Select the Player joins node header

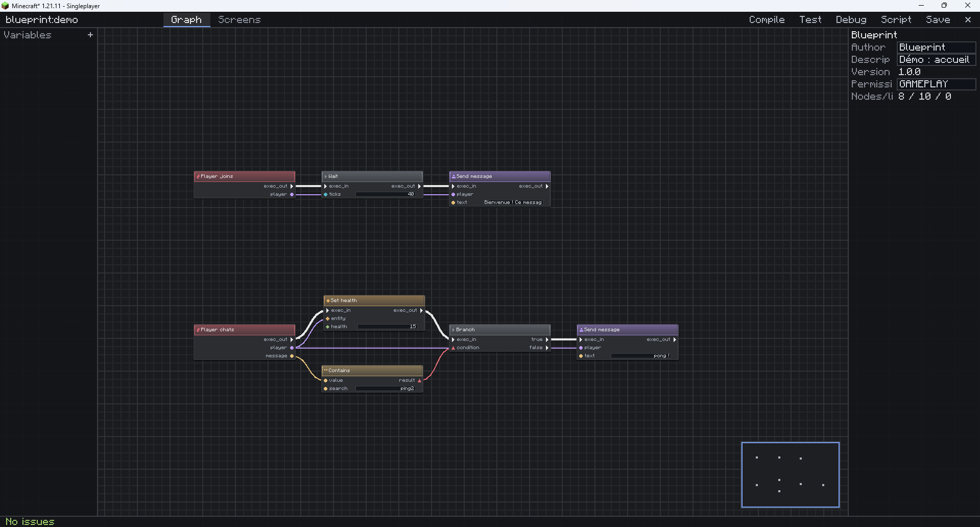pos(245,176)
